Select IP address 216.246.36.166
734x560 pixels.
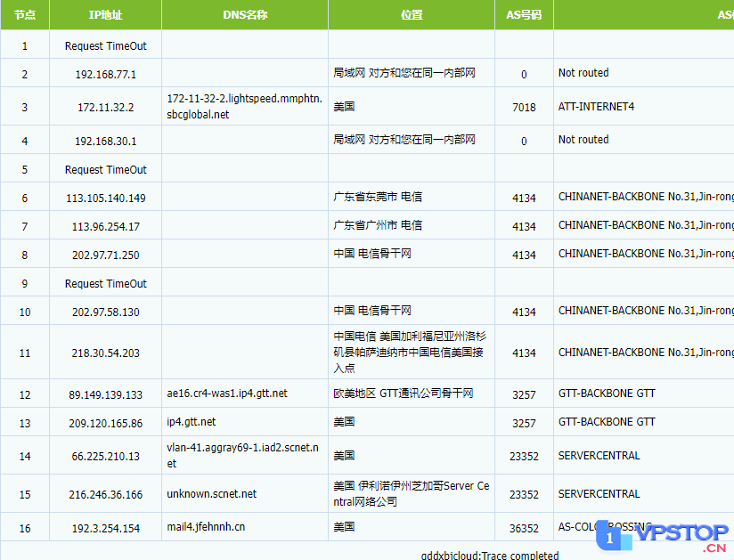[106, 495]
